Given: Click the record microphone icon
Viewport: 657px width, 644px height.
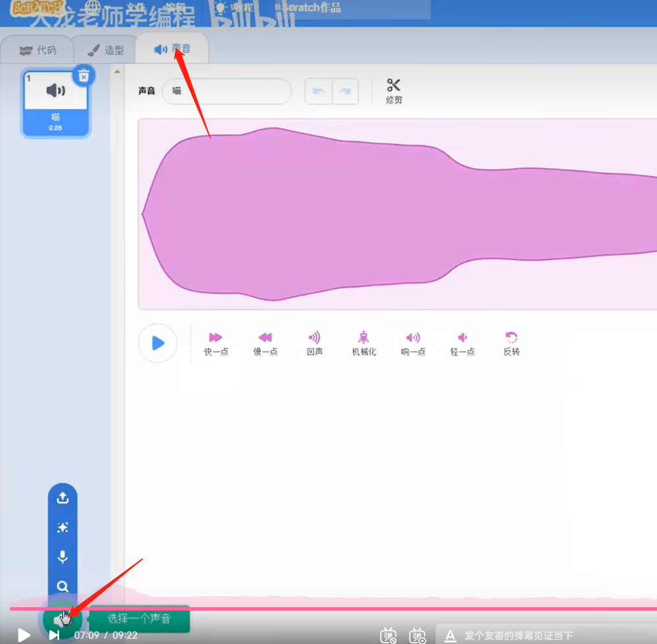Looking at the screenshot, I should (62, 557).
